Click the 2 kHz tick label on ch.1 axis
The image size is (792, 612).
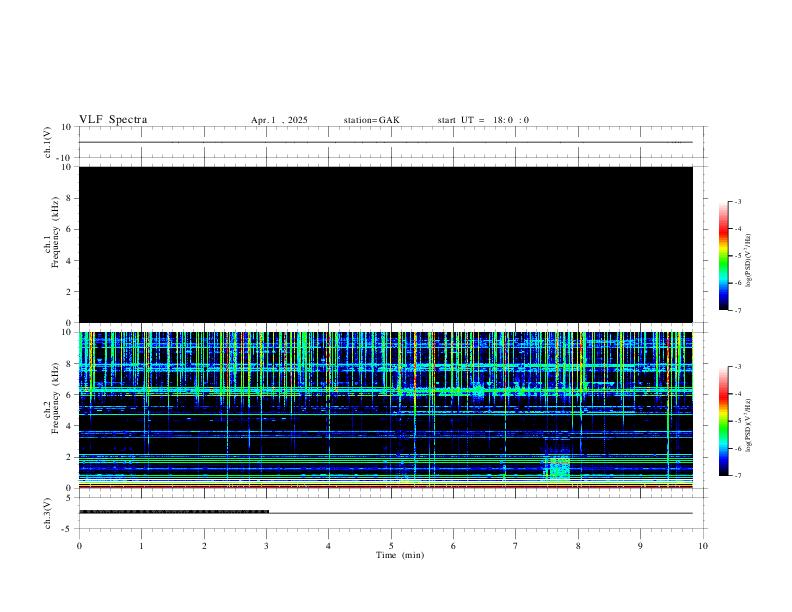69,292
